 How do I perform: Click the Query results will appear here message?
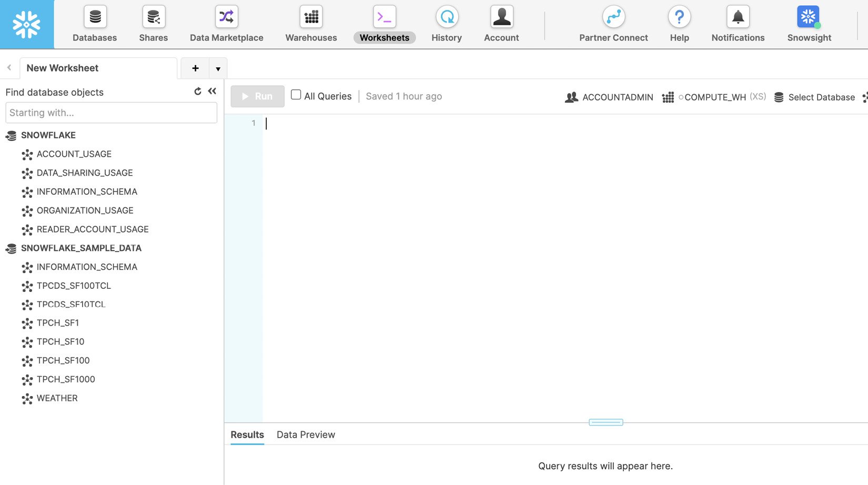pyautogui.click(x=605, y=466)
